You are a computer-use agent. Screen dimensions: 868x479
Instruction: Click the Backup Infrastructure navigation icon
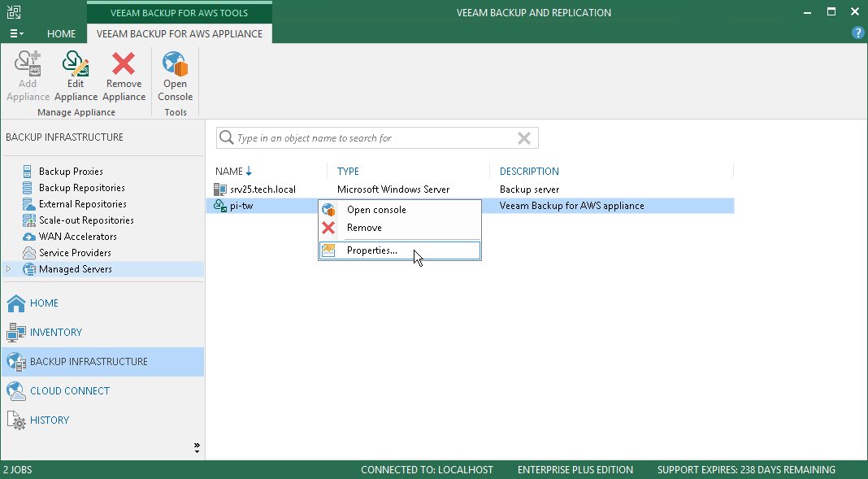[16, 362]
